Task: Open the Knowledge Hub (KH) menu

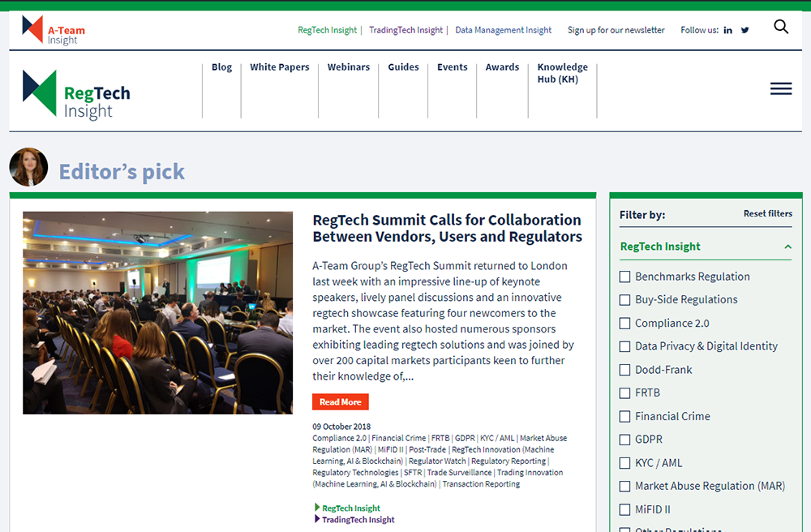Action: [562, 73]
